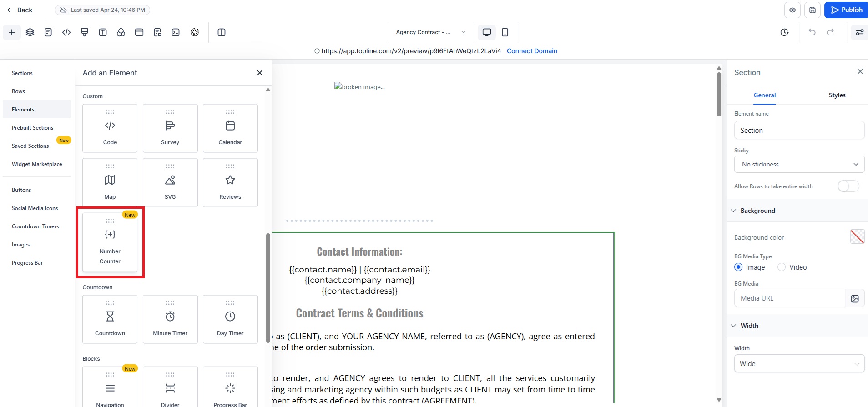Close the Section settings panel
This screenshot has height=407, width=868.
tap(860, 71)
